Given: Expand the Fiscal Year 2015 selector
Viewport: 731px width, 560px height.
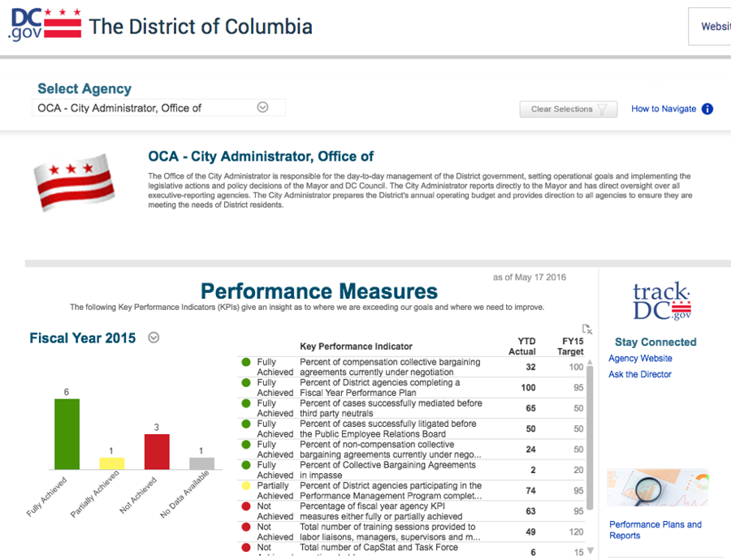Looking at the screenshot, I should click(154, 338).
